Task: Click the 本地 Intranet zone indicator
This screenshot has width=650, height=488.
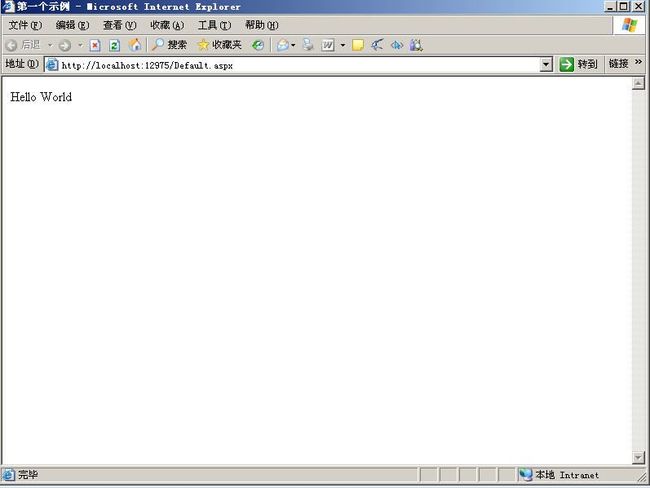Action: pyautogui.click(x=567, y=475)
